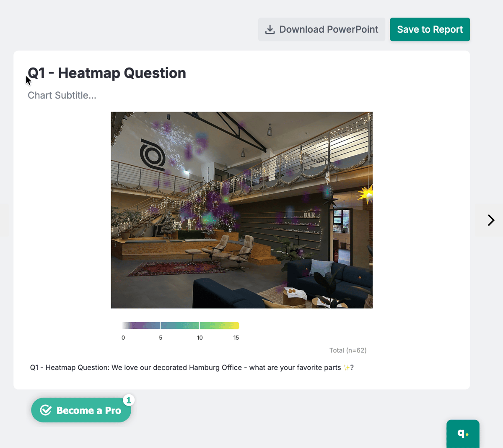503x448 pixels.
Task: Click the Chart Subtitle placeholder field
Action: point(62,95)
